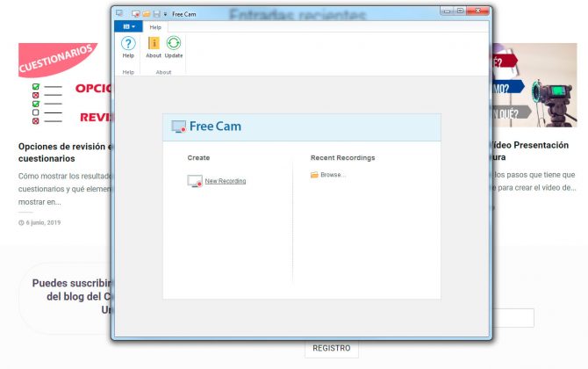Open the 'Vídeo Presentación' post title in blog
The image size is (588, 369).
pos(530,151)
